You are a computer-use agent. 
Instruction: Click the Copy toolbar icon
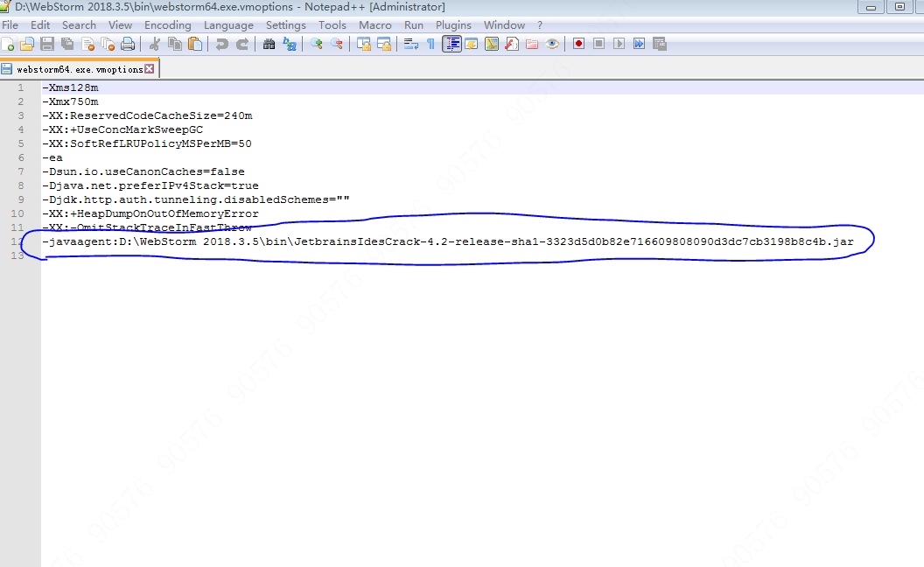pyautogui.click(x=175, y=45)
